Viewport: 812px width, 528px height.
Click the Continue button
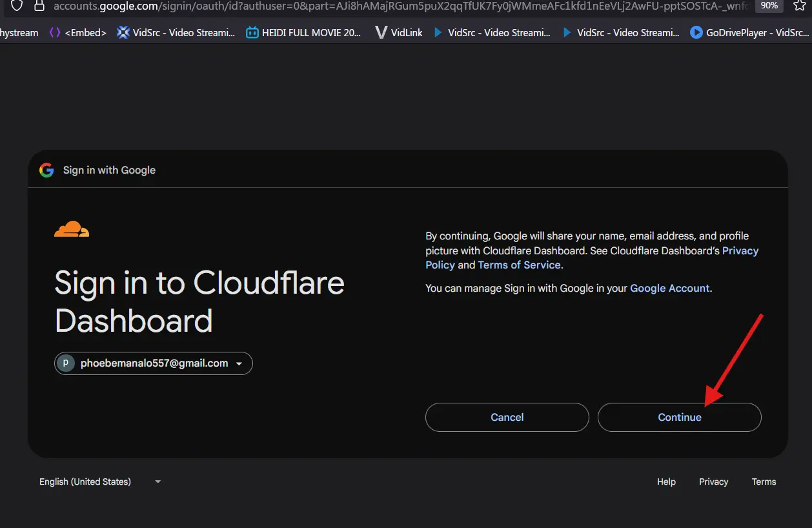pos(679,417)
